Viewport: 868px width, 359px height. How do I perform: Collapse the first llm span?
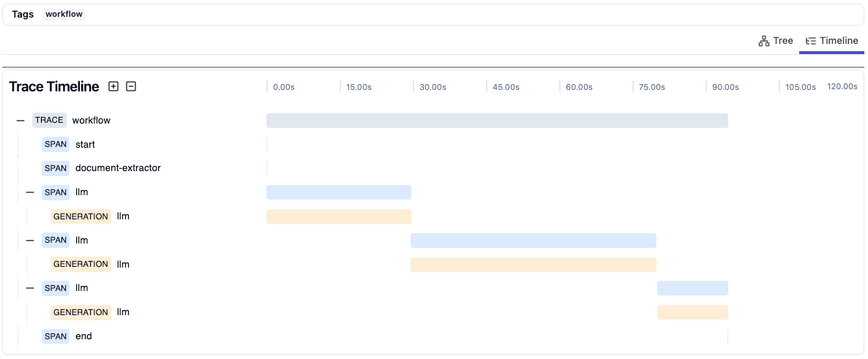point(30,192)
